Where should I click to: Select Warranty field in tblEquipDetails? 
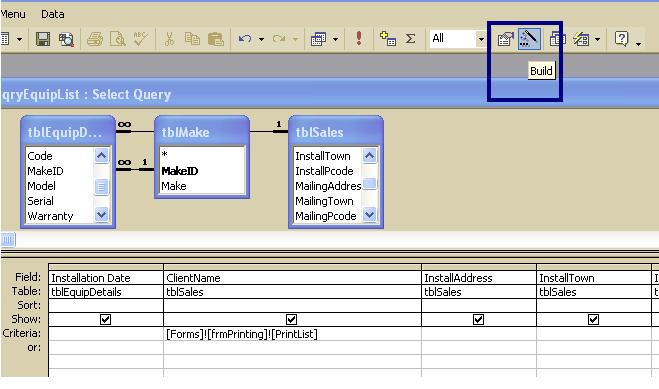[x=50, y=216]
